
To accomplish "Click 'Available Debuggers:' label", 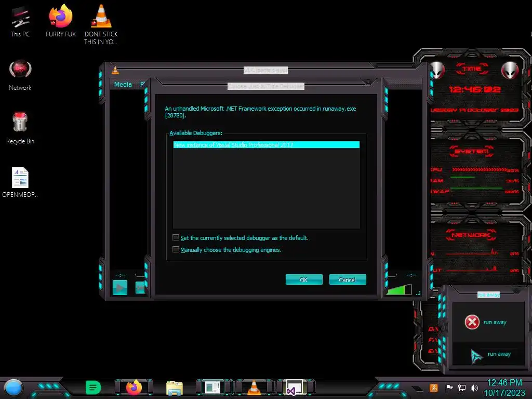I will 196,133.
